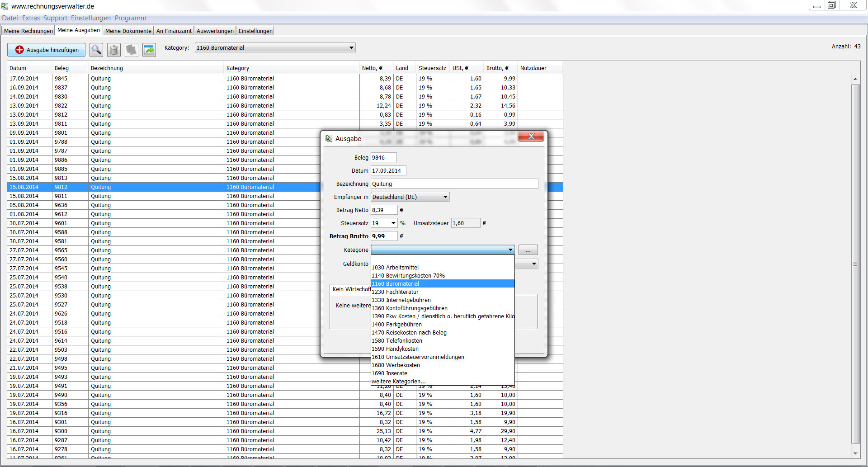Pick 'weitere Kategorien...' list entry
868x467 pixels.
pos(398,382)
